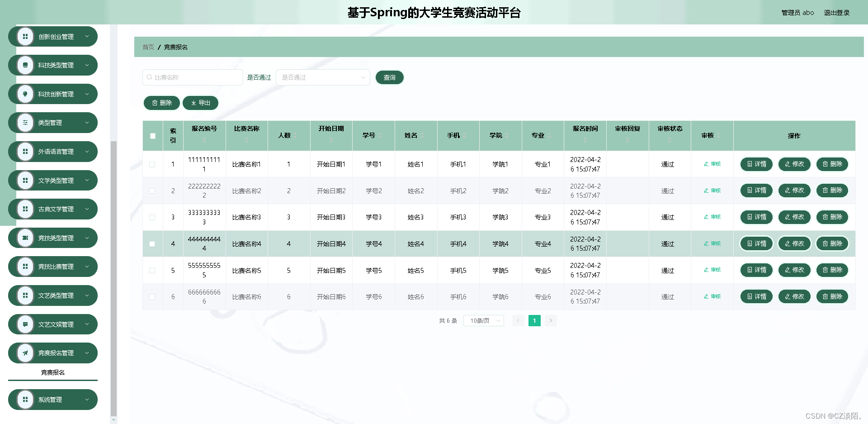Select the 创新创业管理 sidebar icon
Image resolution: width=868 pixels, height=424 pixels.
25,36
